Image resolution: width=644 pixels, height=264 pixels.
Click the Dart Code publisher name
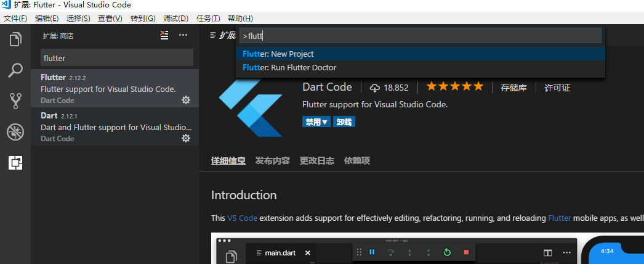[x=327, y=87]
